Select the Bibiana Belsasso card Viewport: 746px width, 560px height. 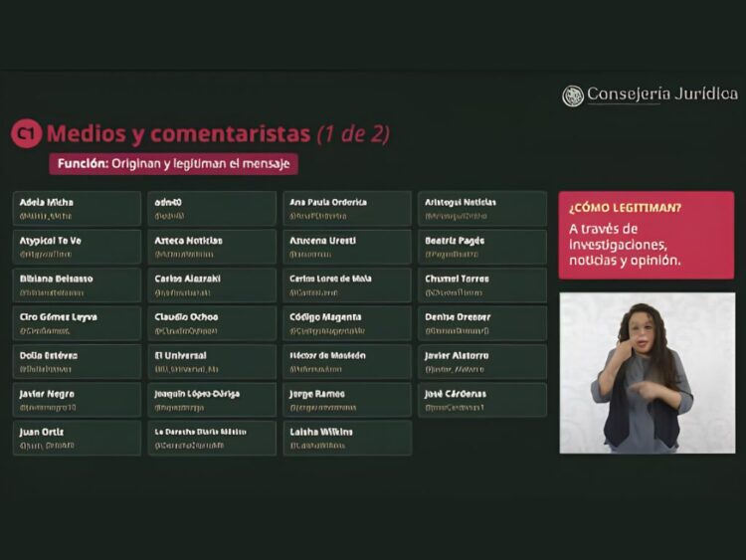(x=77, y=285)
